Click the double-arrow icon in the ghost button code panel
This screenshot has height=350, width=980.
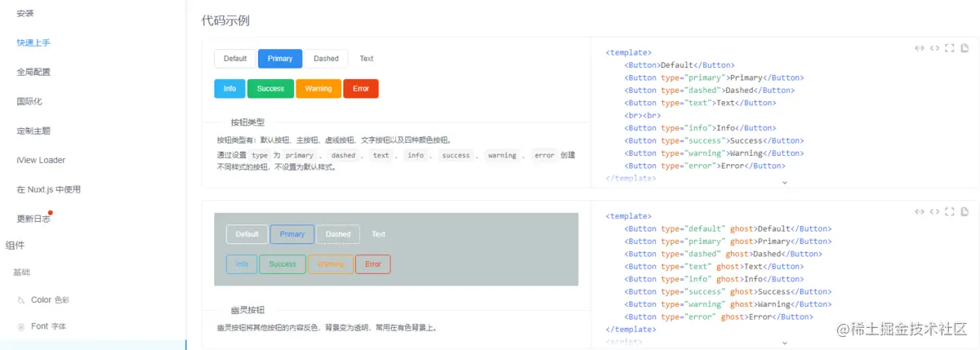(920, 212)
